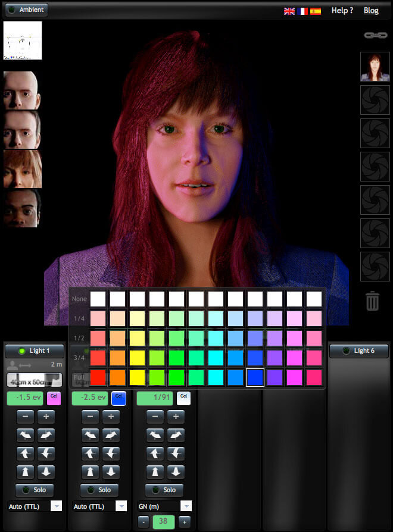Click the -1.5 ev exposure value field
The height and width of the screenshot is (532, 393).
[x=25, y=398]
